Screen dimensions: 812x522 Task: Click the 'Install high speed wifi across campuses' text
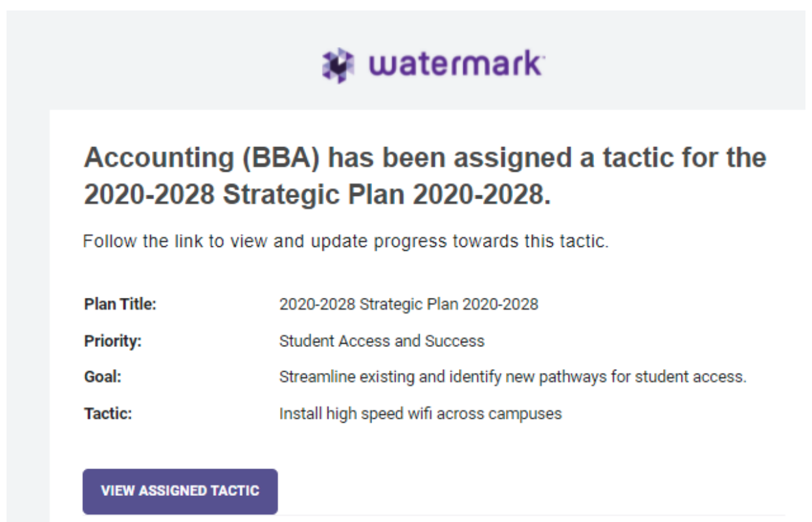click(420, 414)
